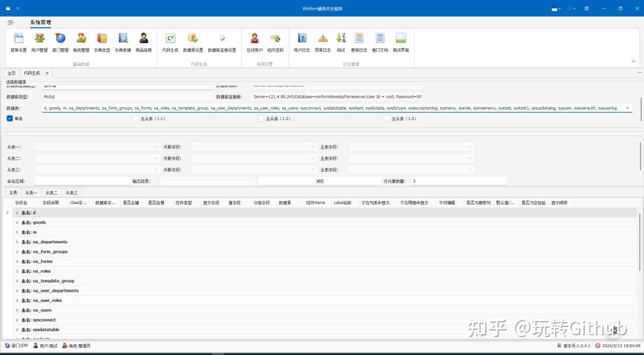Select the 用户管理 icon
Viewport: 644px width, 355px height.
click(x=39, y=42)
